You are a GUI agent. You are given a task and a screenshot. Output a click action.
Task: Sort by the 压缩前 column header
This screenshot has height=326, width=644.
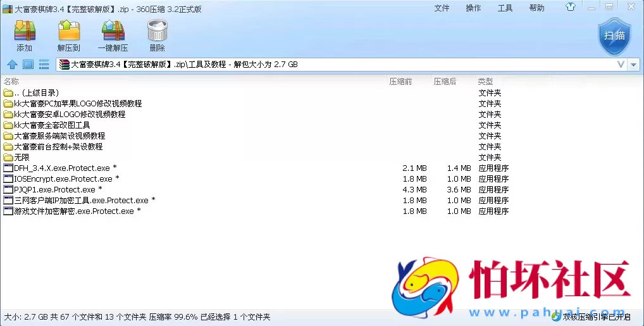[x=400, y=82]
